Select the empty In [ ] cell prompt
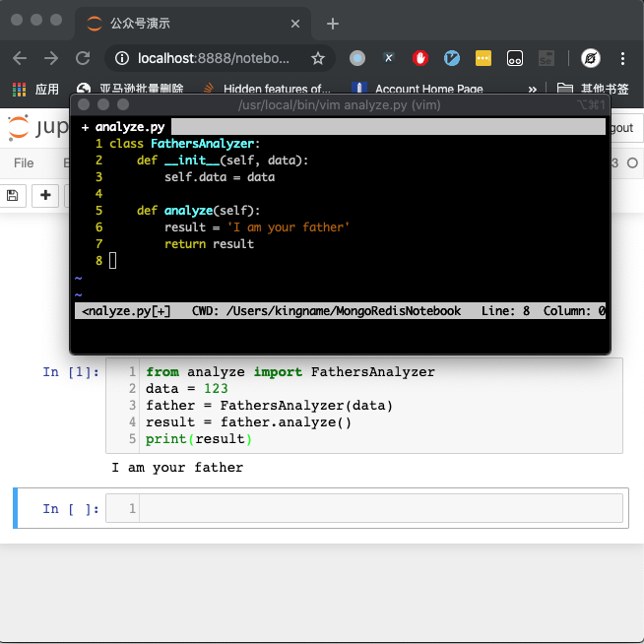Screen dimensions: 644x644 click(x=71, y=509)
